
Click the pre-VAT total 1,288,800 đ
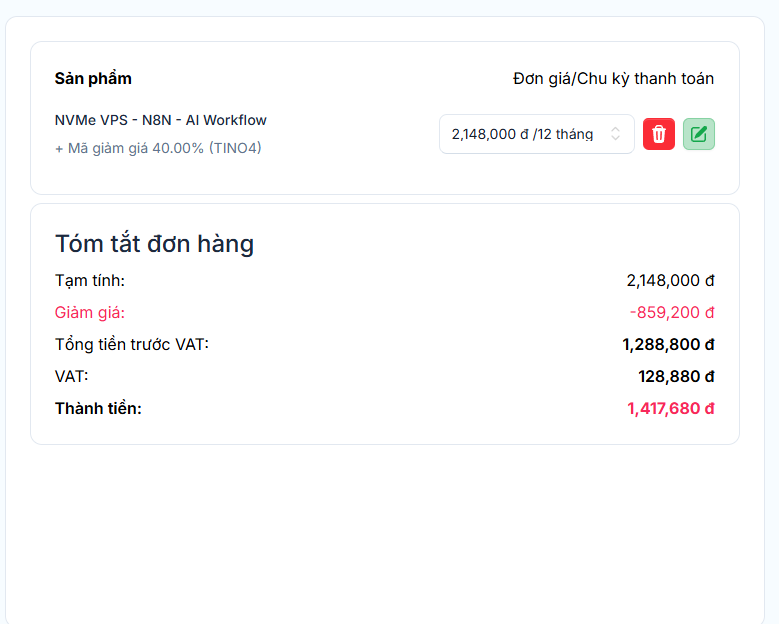coord(668,344)
